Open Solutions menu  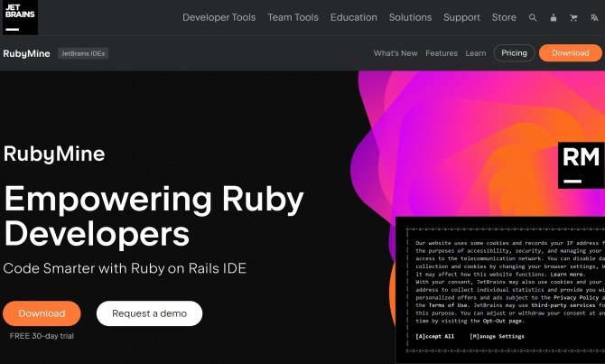pos(410,17)
